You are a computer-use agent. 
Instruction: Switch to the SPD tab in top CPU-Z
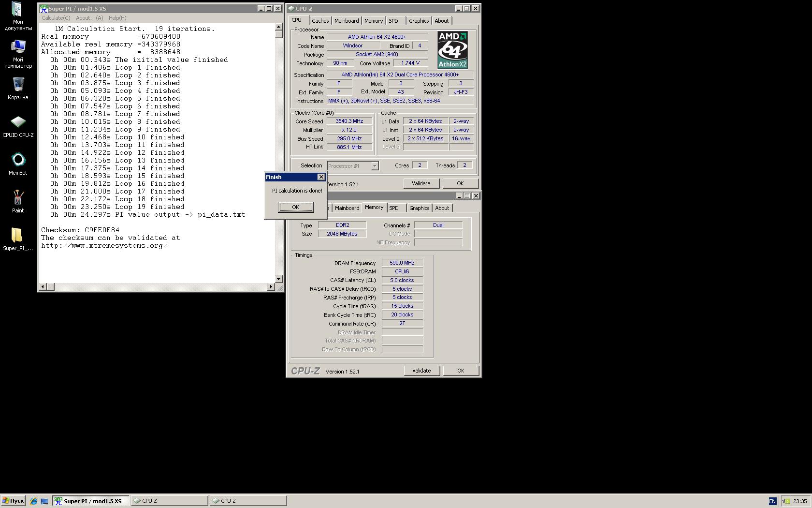click(x=393, y=21)
